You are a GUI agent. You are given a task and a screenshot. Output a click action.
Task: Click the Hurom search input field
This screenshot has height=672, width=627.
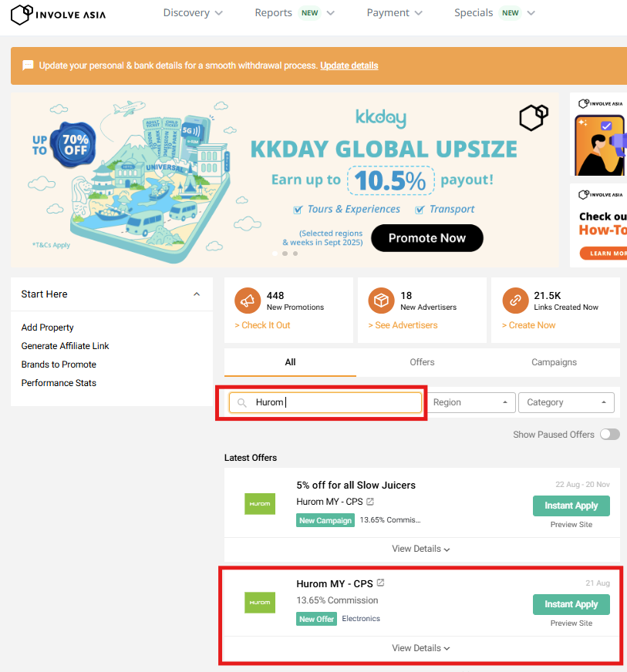point(335,402)
